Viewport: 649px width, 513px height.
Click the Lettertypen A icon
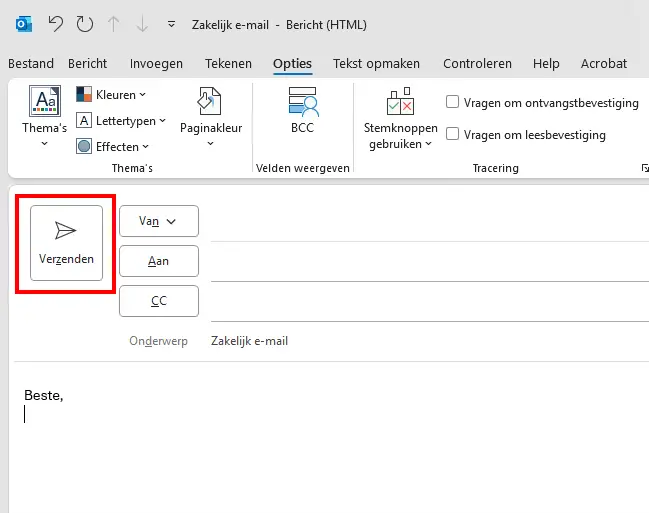[84, 120]
